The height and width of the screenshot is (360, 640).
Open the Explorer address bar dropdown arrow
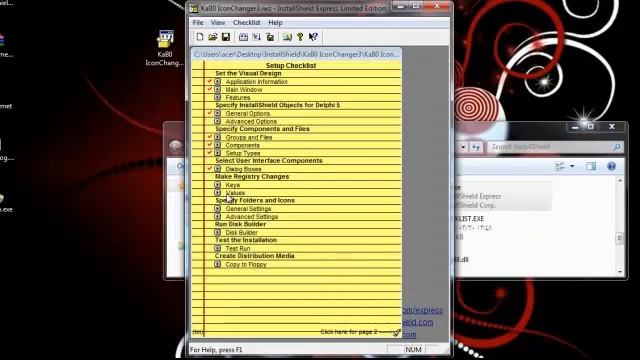pyautogui.click(x=463, y=147)
